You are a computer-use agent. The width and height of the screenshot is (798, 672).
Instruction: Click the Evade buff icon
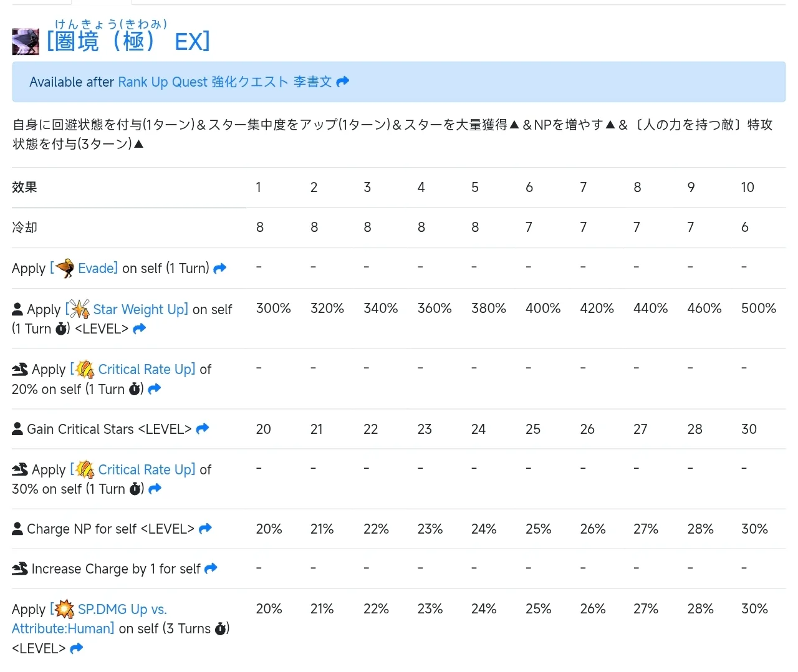(64, 269)
